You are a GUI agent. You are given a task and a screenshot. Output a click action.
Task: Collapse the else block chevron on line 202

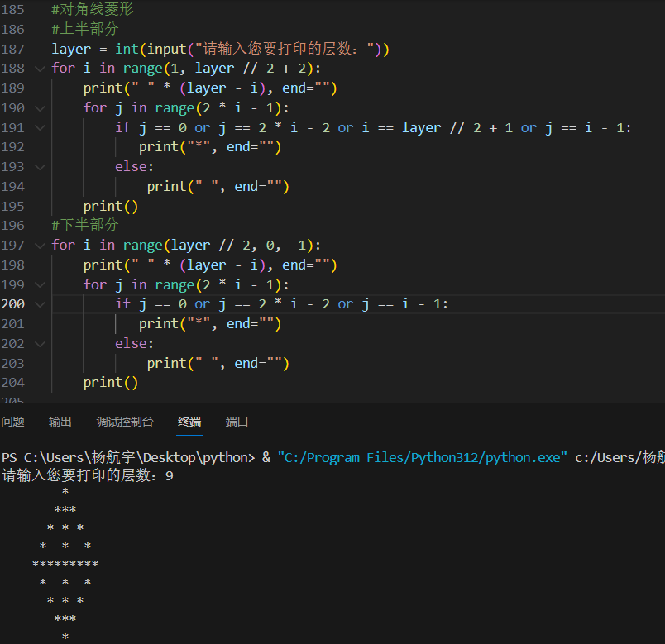click(40, 344)
